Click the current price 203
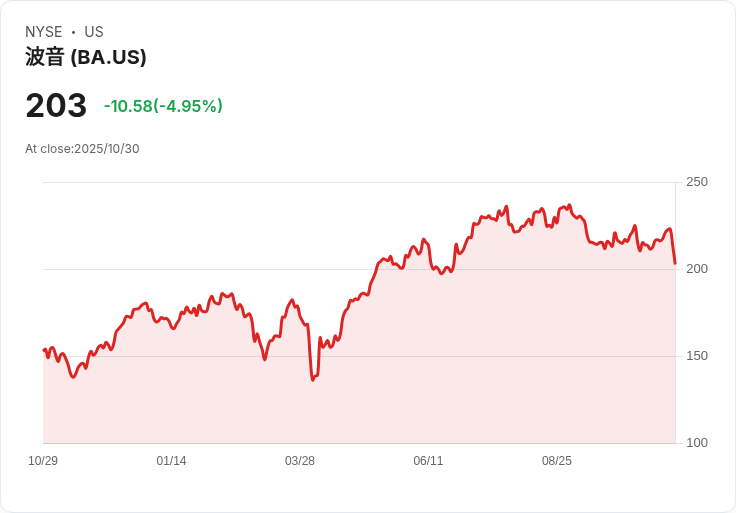Screen dimensions: 736x513 [x=56, y=106]
